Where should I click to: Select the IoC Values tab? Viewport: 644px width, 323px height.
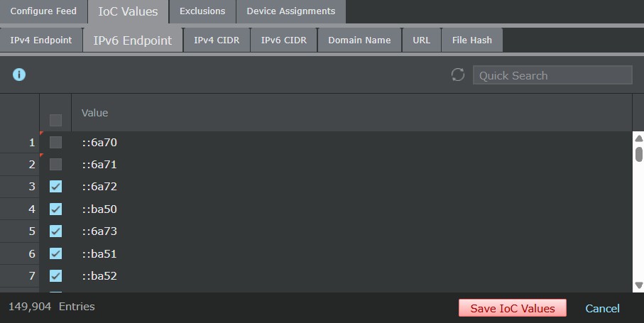(128, 11)
